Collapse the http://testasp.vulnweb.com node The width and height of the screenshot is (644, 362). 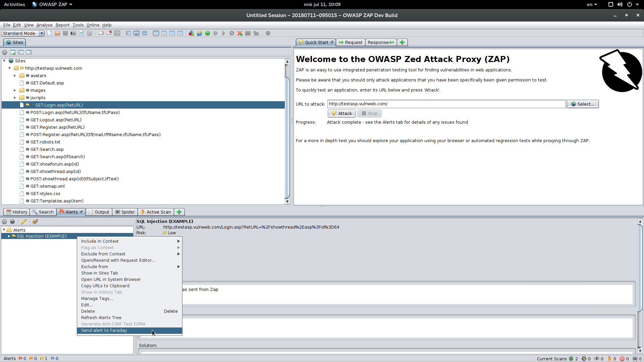pyautogui.click(x=10, y=68)
